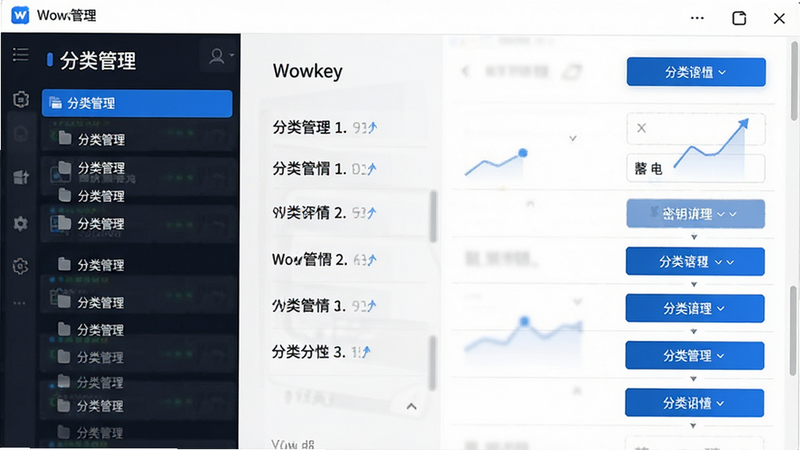
Task: Open the solid gear settings icon
Action: 20,223
